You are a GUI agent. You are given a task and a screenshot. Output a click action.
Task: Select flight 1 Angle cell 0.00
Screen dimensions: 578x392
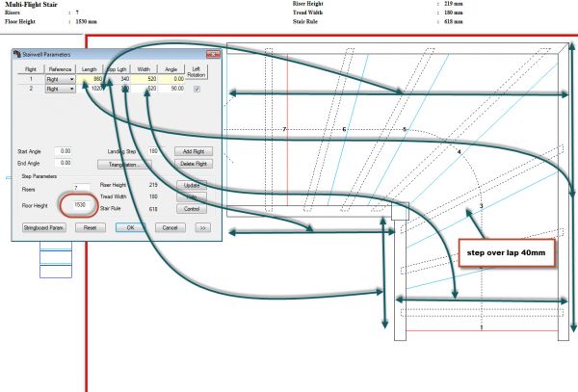coord(171,79)
